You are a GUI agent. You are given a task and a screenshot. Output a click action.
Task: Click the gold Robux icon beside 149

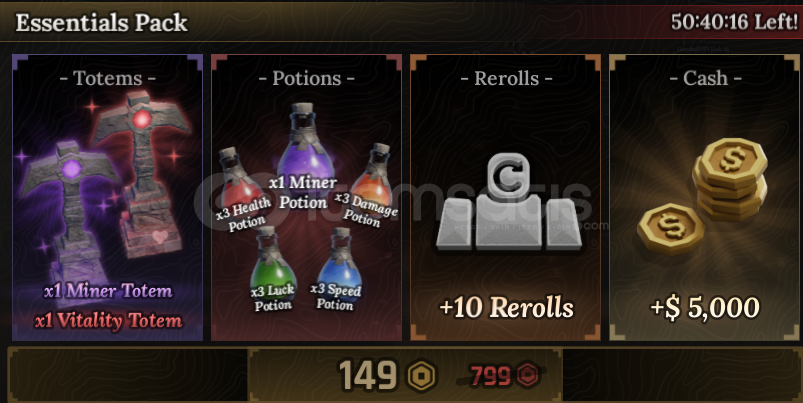421,376
